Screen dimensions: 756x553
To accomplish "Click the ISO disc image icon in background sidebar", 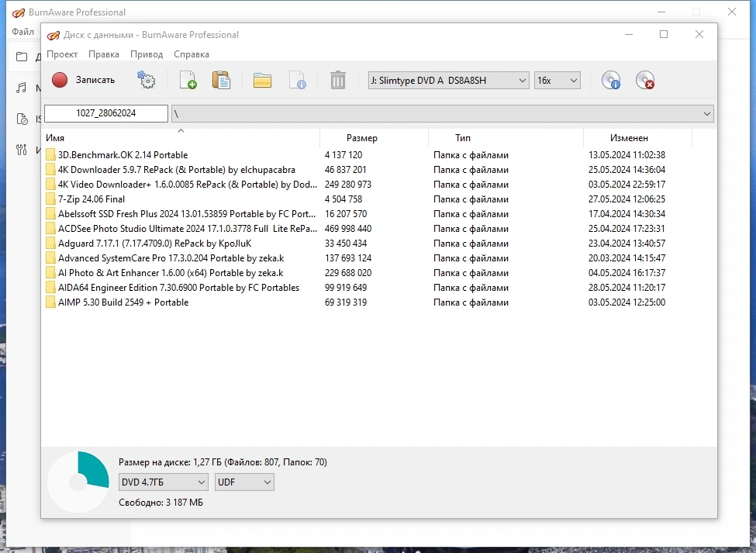I will pyautogui.click(x=22, y=119).
